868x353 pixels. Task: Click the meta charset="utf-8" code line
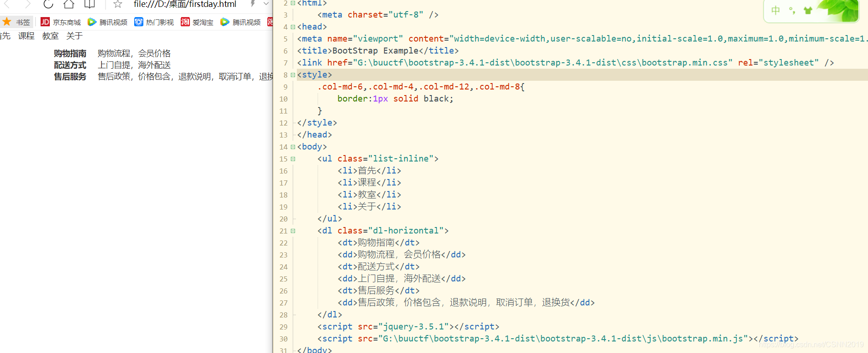378,15
